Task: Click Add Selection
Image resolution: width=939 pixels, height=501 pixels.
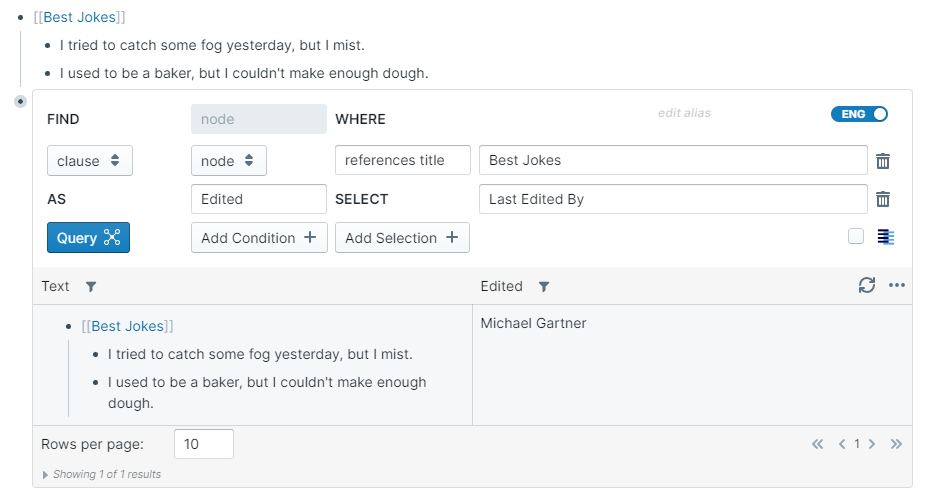Action: click(x=402, y=238)
